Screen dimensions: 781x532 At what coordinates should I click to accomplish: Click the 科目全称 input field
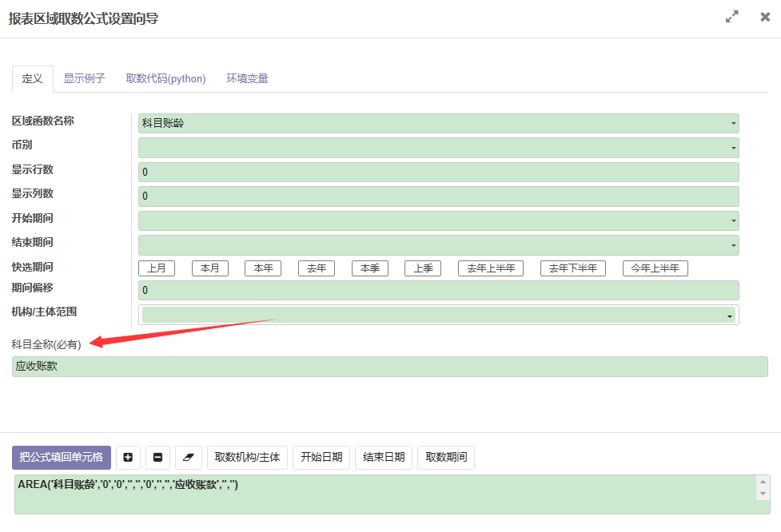(x=389, y=367)
